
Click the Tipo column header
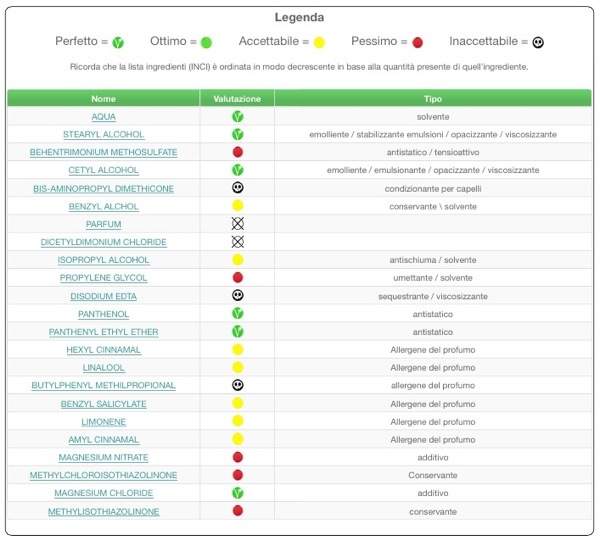[x=432, y=99]
